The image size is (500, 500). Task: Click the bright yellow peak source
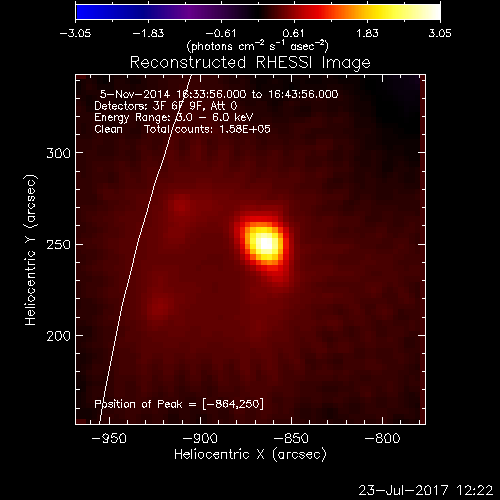click(265, 244)
